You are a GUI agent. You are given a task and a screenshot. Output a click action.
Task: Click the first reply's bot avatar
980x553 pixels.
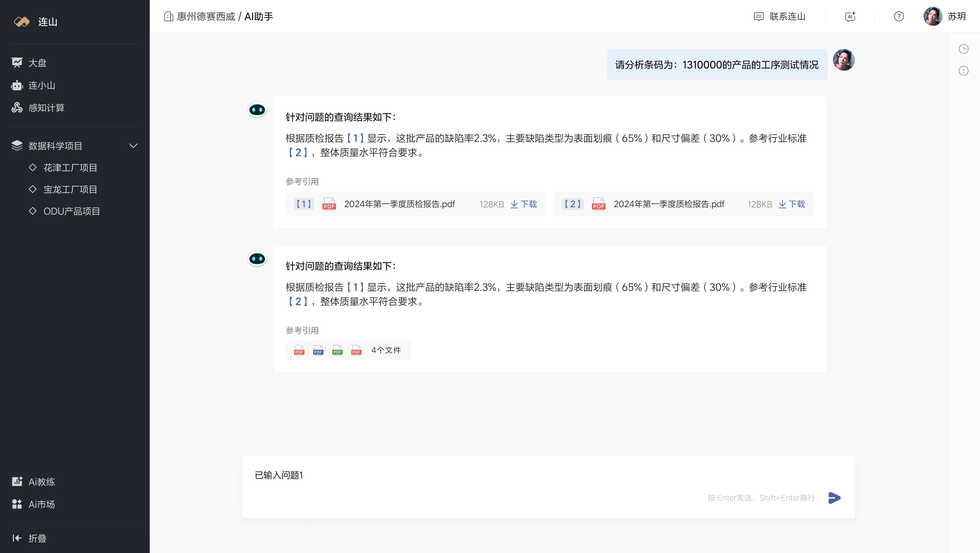(257, 110)
